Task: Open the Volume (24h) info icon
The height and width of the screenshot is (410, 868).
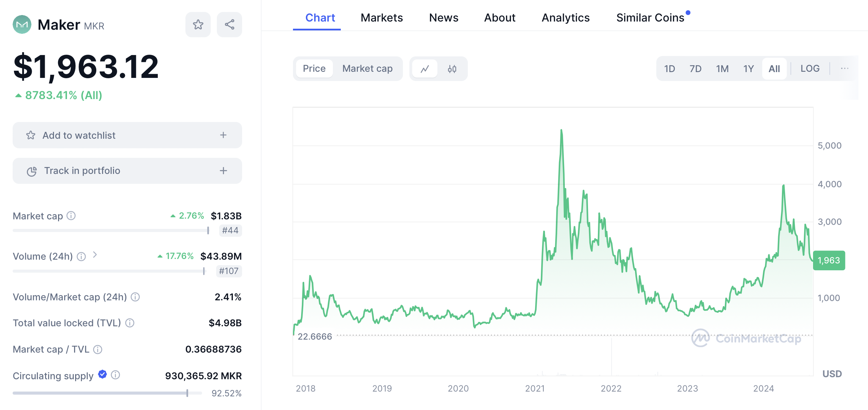Action: [x=81, y=256]
